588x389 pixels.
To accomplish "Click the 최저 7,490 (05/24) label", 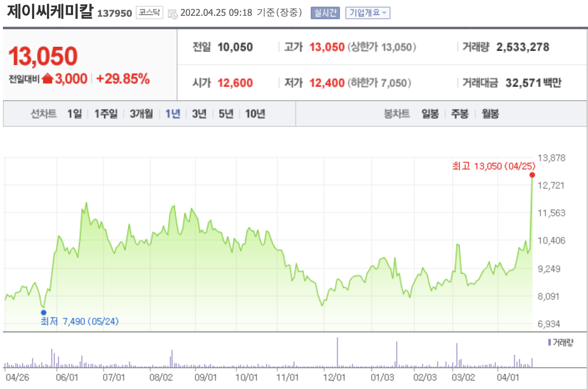I will pyautogui.click(x=80, y=321).
